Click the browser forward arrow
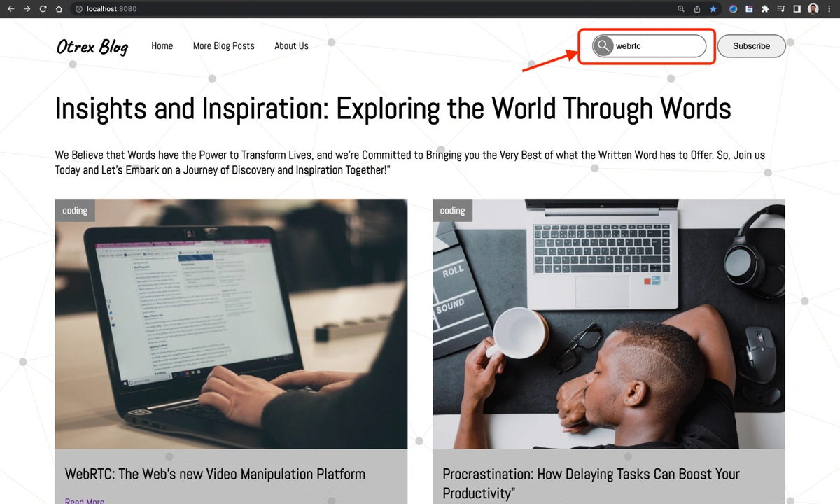The image size is (840, 504). pos(27,9)
